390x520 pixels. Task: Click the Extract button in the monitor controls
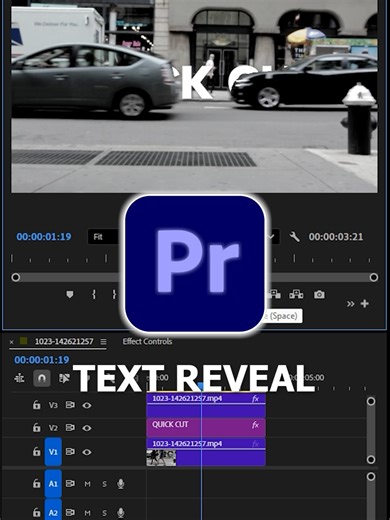296,294
